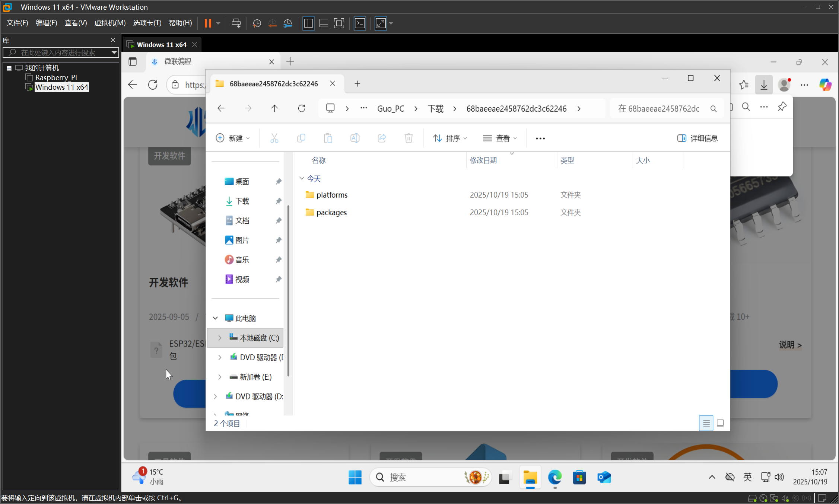Image resolution: width=839 pixels, height=504 pixels.
Task: Toggle the VMware library panel visibility
Action: pos(308,23)
